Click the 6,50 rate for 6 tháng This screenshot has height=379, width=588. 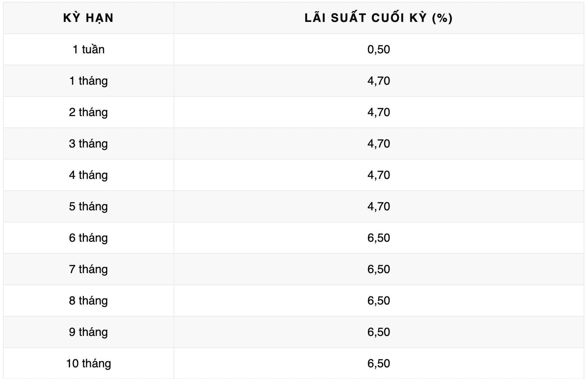[379, 238]
